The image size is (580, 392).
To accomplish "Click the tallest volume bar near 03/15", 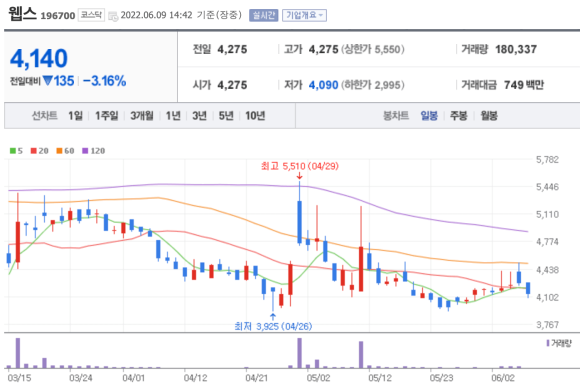I will point(18,353).
